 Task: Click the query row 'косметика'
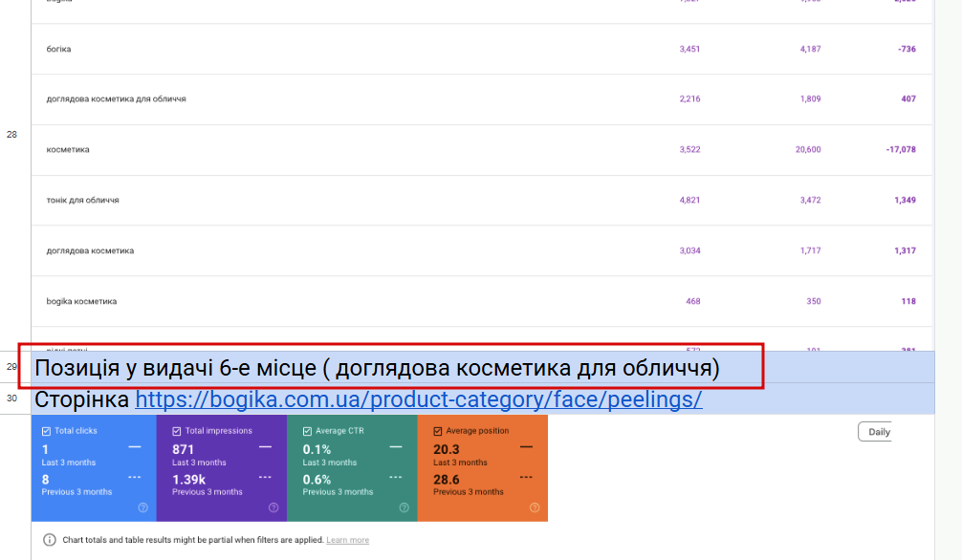pos(482,150)
